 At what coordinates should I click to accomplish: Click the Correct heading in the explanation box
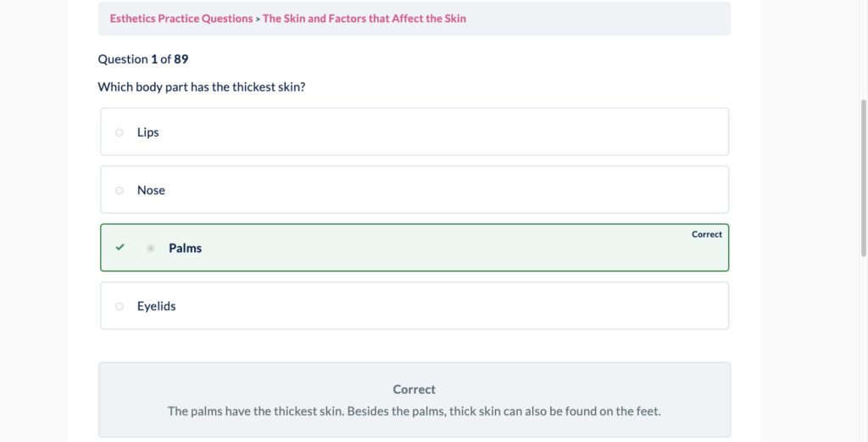tap(414, 389)
